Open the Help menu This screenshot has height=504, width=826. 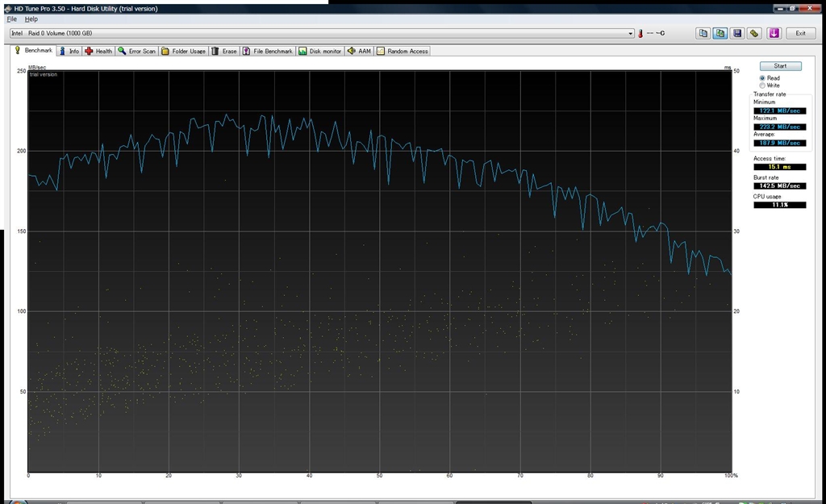coord(31,19)
